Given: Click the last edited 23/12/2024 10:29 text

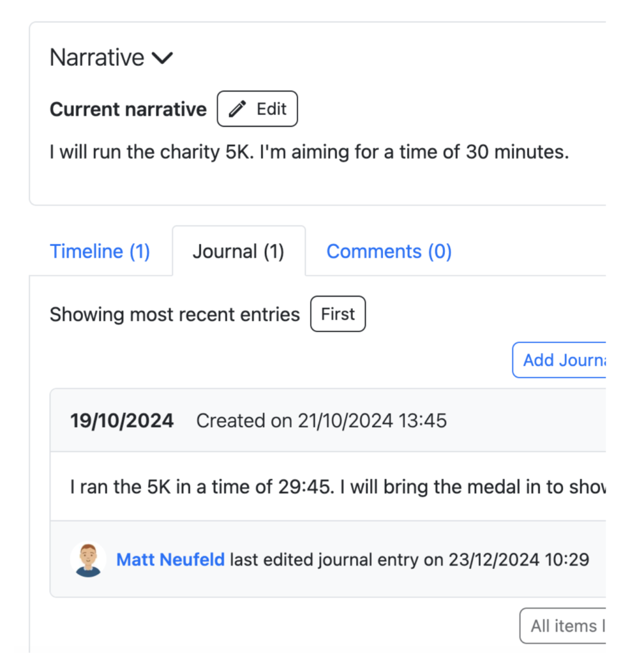Looking at the screenshot, I should pos(409,560).
